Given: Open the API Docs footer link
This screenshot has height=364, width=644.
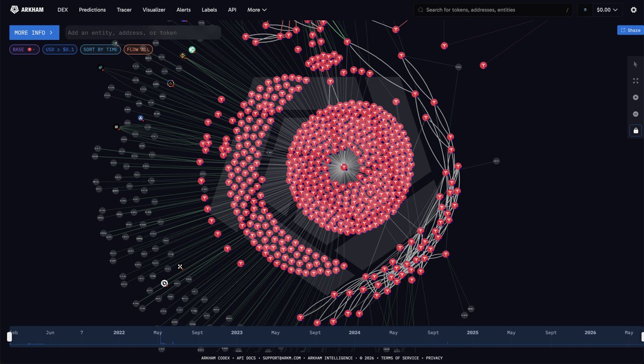Looking at the screenshot, I should 247,358.
